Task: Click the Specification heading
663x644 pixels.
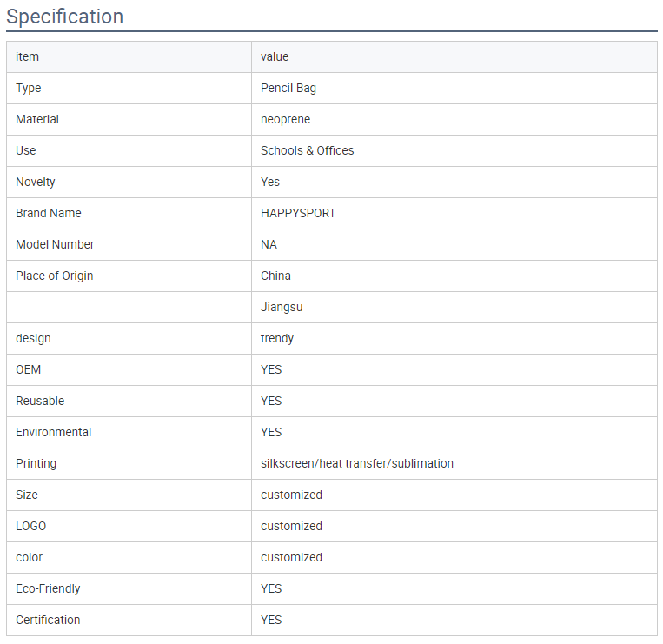Action: 64,17
